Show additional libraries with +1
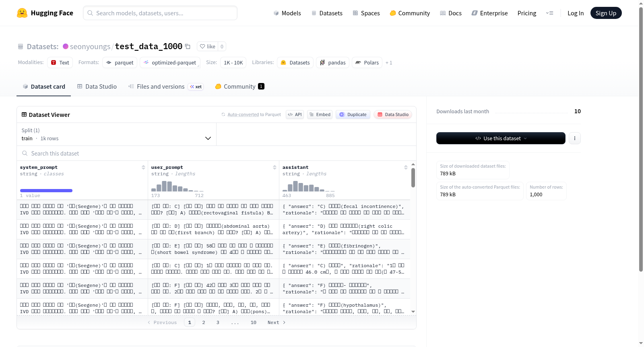The image size is (644, 347). pos(389,62)
